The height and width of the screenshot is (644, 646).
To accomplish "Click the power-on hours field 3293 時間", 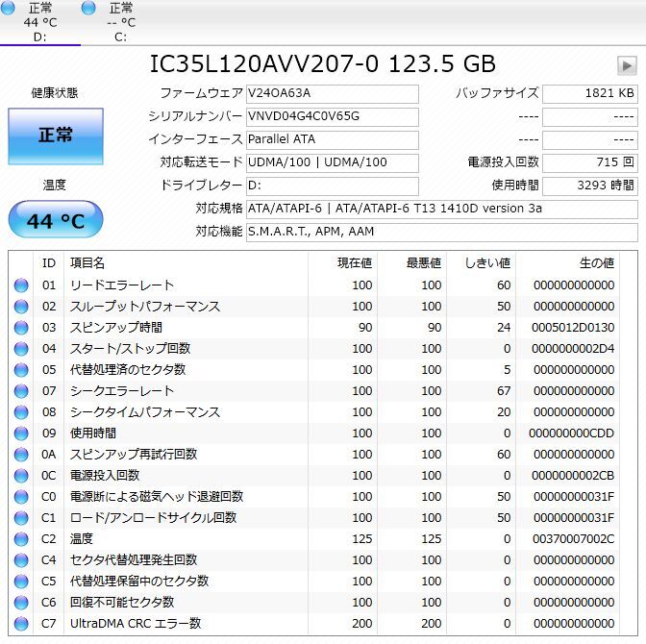I will tap(590, 186).
